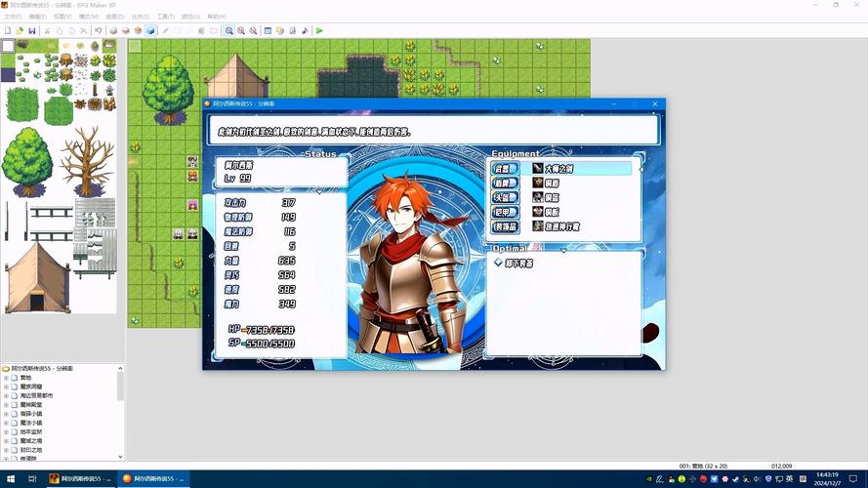
Task: Open the Sound Test music note icon
Action: click(305, 31)
